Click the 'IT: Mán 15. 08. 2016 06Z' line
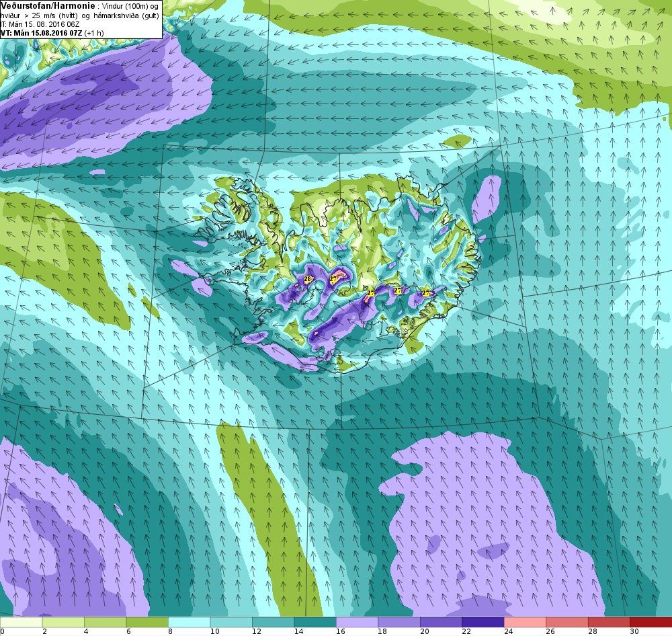672x636 pixels. (x=40, y=24)
